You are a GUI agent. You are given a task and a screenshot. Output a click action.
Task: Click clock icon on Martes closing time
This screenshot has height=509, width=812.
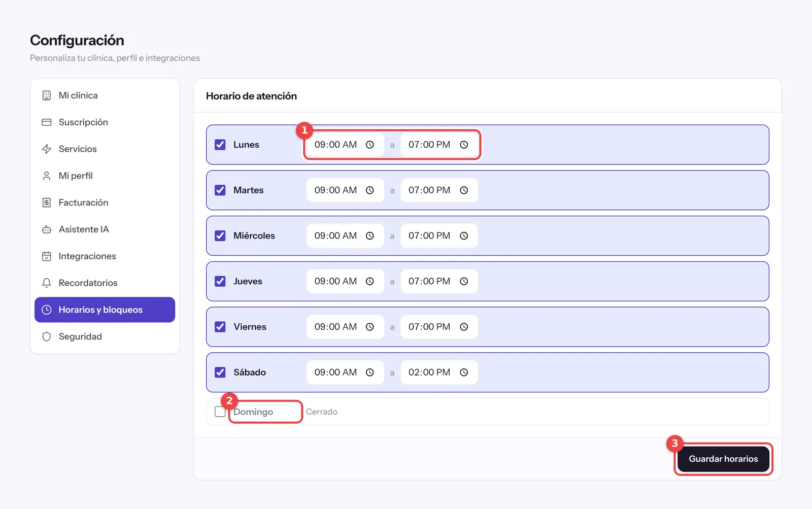464,190
